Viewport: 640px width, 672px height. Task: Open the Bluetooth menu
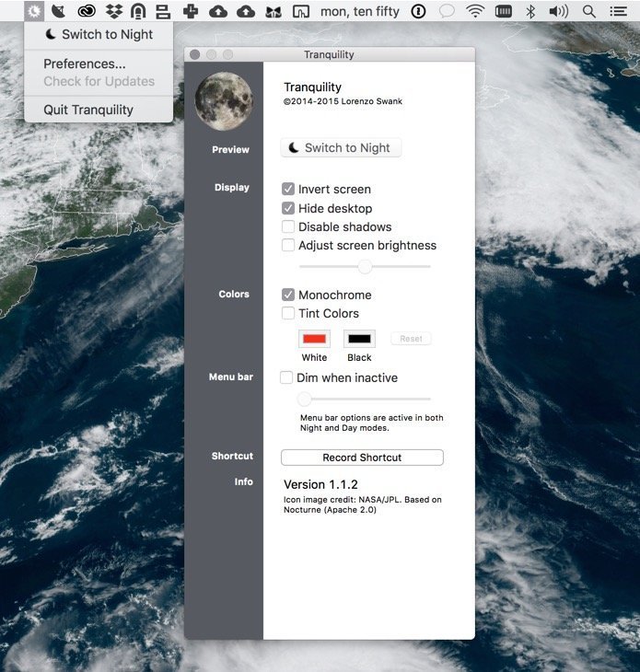tap(530, 12)
